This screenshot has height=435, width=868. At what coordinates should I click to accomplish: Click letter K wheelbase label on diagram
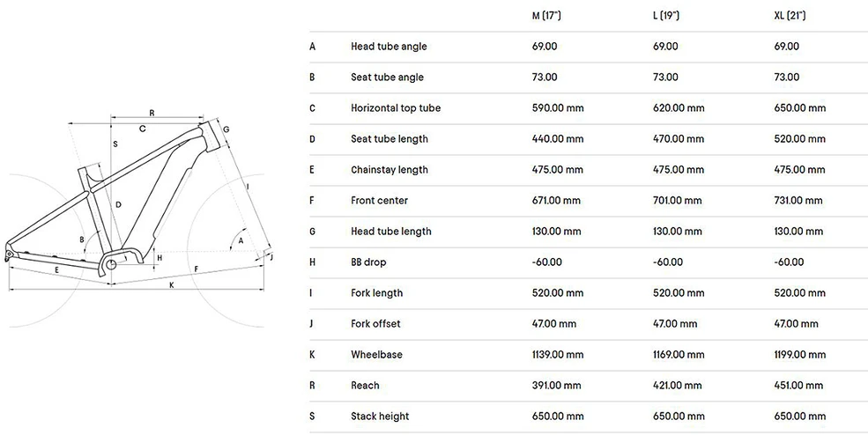172,285
